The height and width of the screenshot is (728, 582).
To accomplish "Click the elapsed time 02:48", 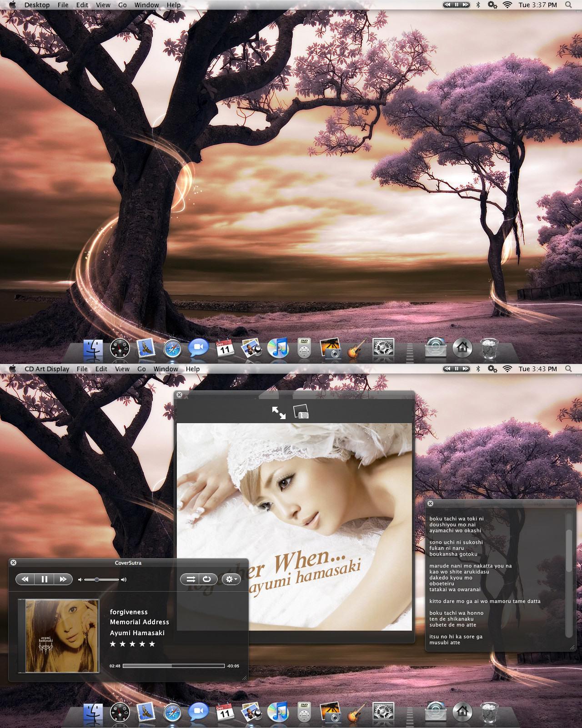I will pos(115,666).
